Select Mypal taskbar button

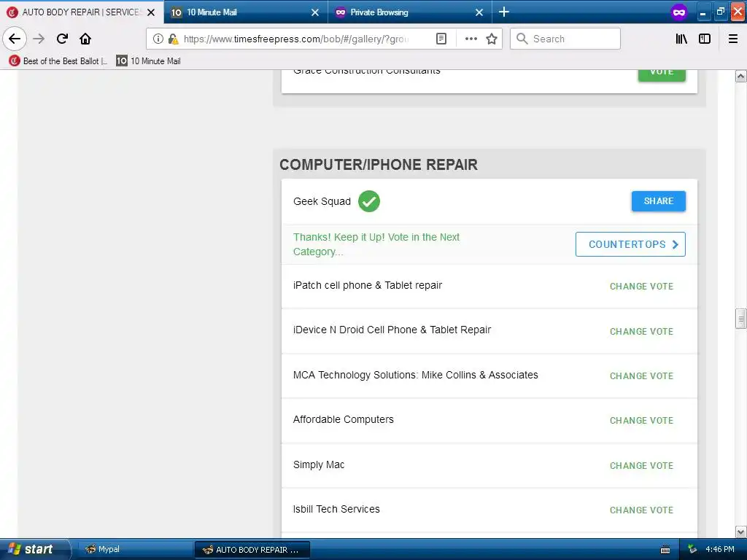pos(134,550)
